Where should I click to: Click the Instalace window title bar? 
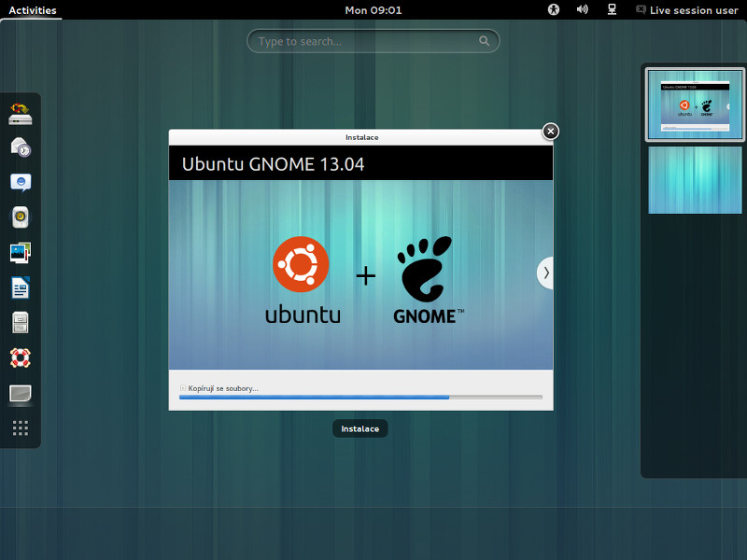(x=360, y=137)
